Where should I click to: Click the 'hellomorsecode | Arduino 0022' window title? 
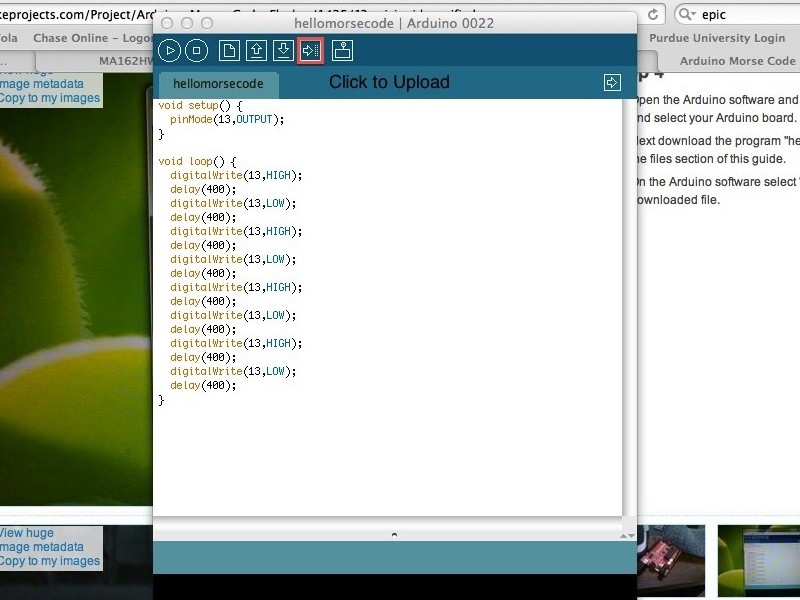pyautogui.click(x=394, y=23)
